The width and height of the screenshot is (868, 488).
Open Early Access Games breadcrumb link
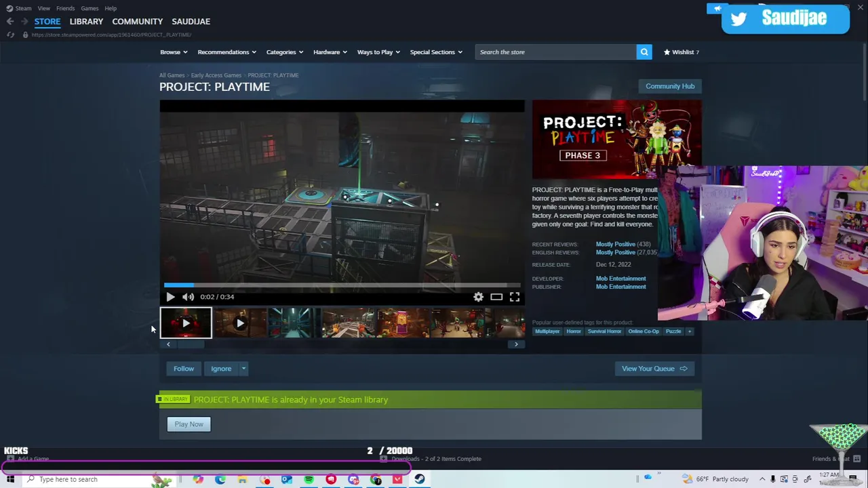tap(216, 75)
